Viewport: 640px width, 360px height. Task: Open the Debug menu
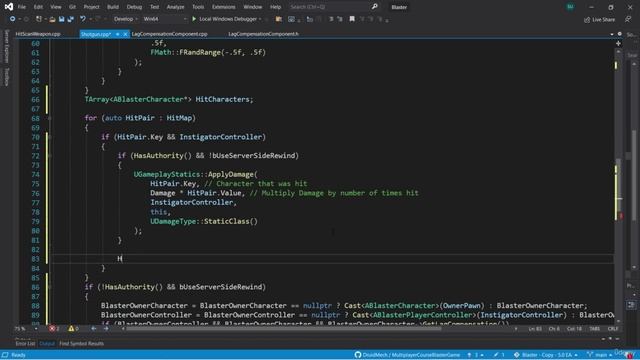134,7
